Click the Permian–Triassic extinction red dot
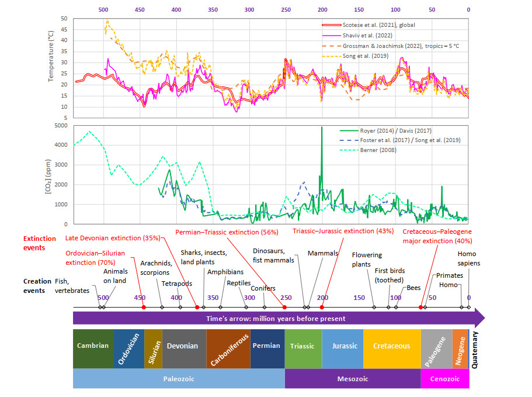 click(284, 307)
